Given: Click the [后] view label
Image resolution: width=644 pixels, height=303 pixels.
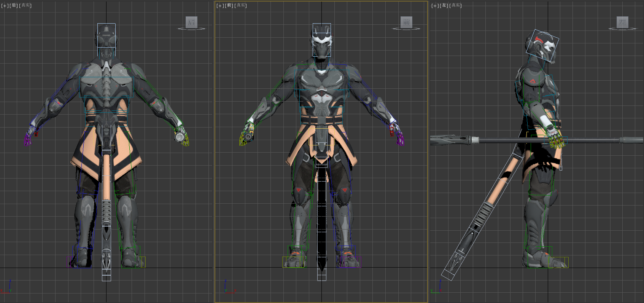Looking at the screenshot, I should tap(13, 5).
